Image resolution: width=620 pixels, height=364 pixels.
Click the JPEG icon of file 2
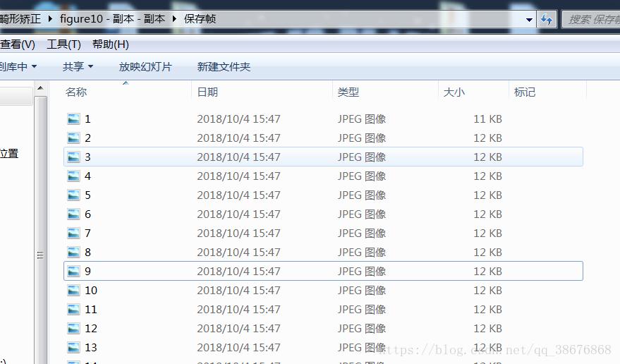click(x=73, y=138)
